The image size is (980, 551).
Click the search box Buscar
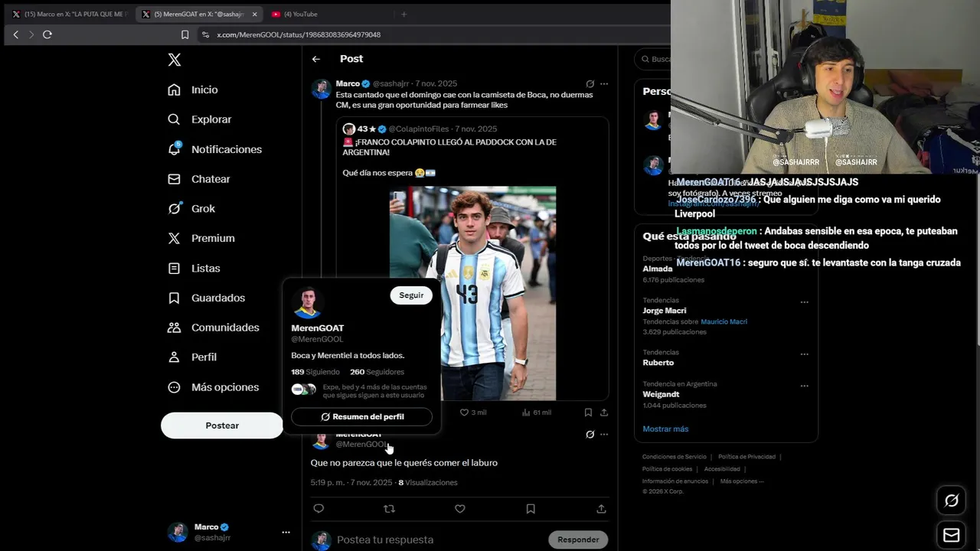point(655,59)
